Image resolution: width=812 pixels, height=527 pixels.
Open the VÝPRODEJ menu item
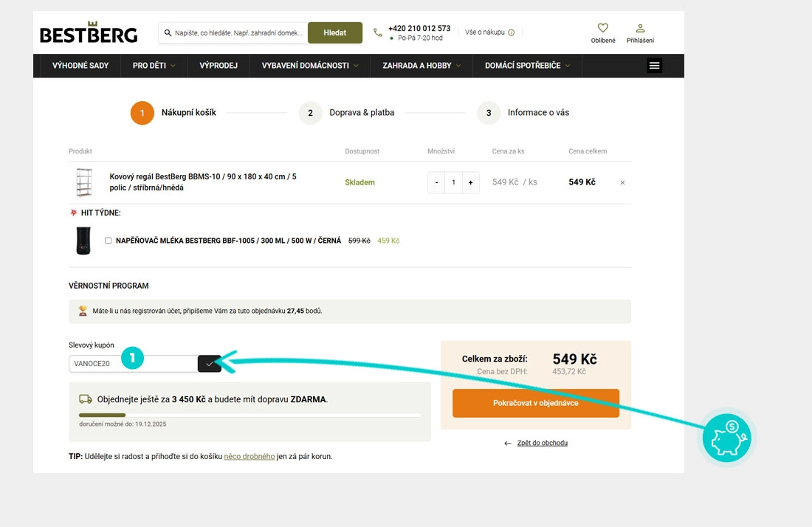point(219,65)
